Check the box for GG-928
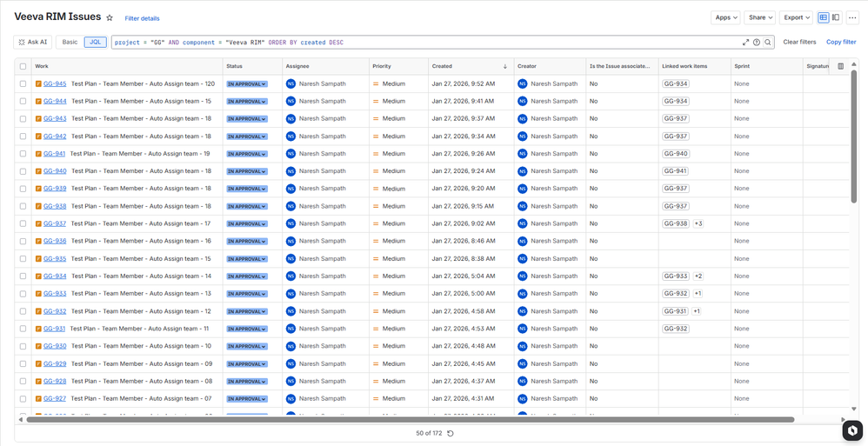The width and height of the screenshot is (868, 446). 23,382
